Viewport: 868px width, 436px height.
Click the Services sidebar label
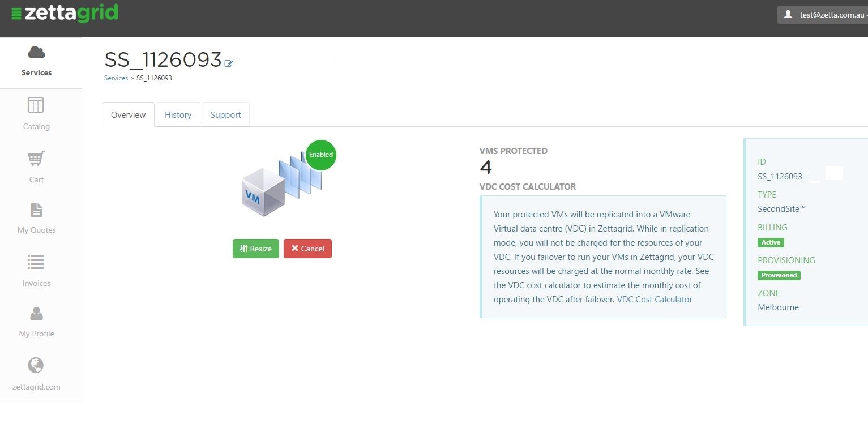[x=36, y=72]
